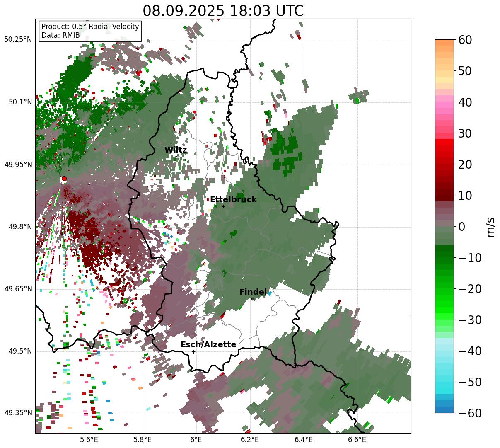Click the −20 tick on colorbar

point(470,289)
